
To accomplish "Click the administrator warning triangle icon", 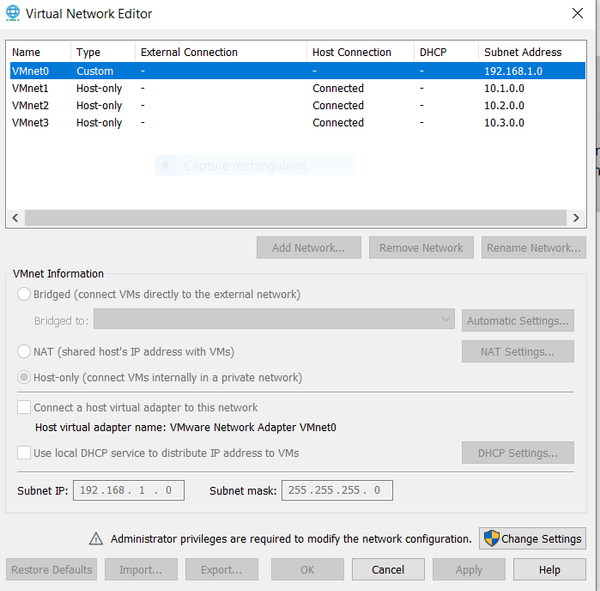I will (x=96, y=539).
